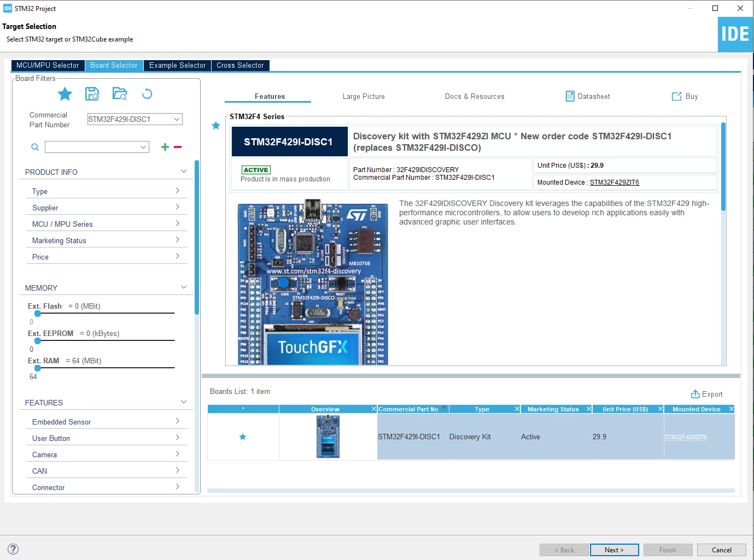Remove the Overview column using its X
754x560 pixels.
click(x=374, y=409)
